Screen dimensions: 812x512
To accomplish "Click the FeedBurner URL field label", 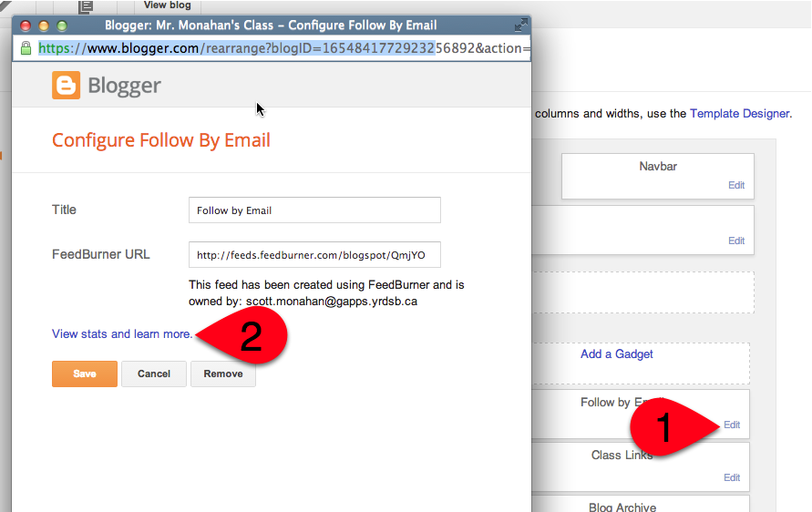I will pos(101,254).
